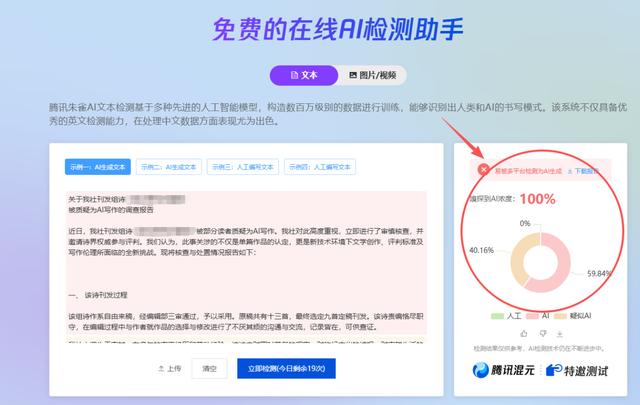Toggle the orange 疑似AI legend swatch
This screenshot has width=640, height=405.
(560, 316)
